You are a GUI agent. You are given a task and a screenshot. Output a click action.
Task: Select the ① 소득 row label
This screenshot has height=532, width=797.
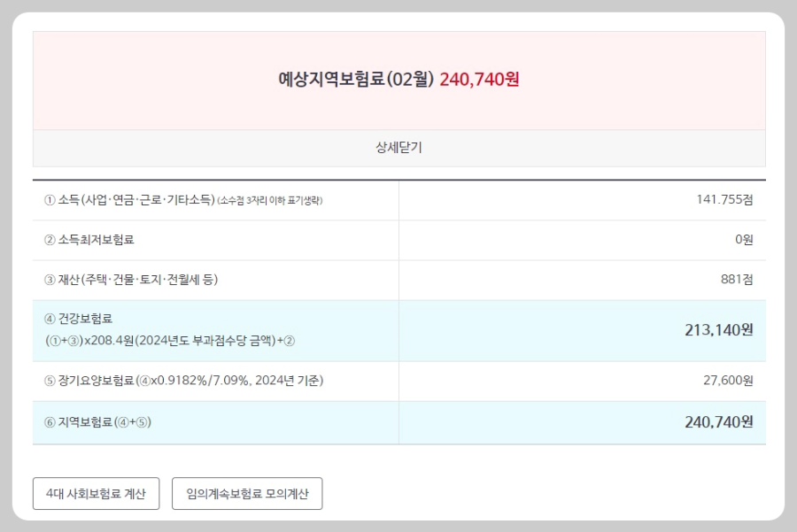coord(129,200)
